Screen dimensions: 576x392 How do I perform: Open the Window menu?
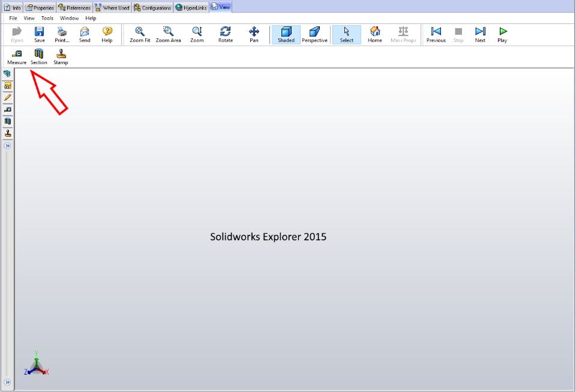[x=69, y=18]
